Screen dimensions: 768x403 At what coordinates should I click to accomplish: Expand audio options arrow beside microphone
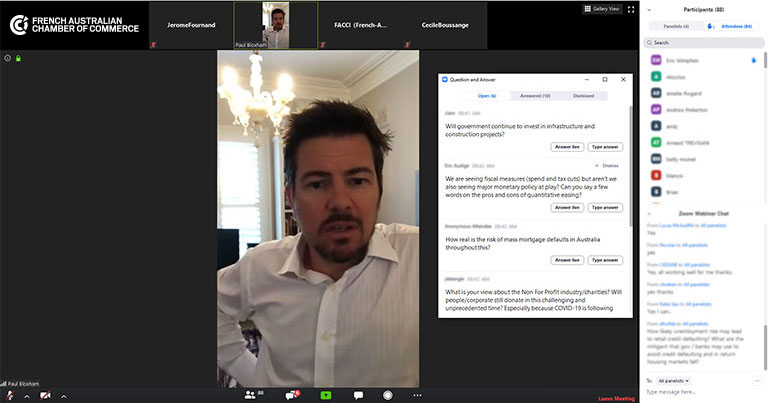[x=24, y=395]
